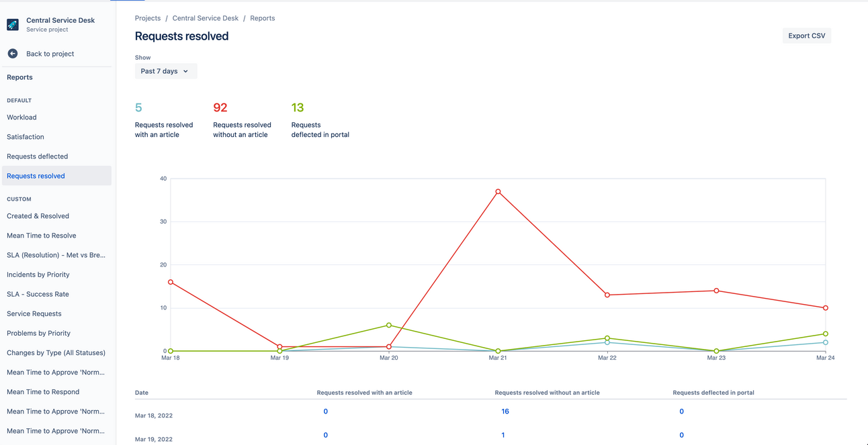Click the Reports sidebar heading
This screenshot has width=868, height=445.
point(19,77)
